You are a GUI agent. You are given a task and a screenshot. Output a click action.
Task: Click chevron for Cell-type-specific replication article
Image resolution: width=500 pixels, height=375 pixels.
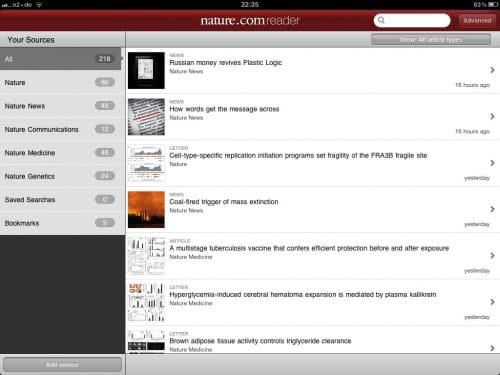click(492, 163)
